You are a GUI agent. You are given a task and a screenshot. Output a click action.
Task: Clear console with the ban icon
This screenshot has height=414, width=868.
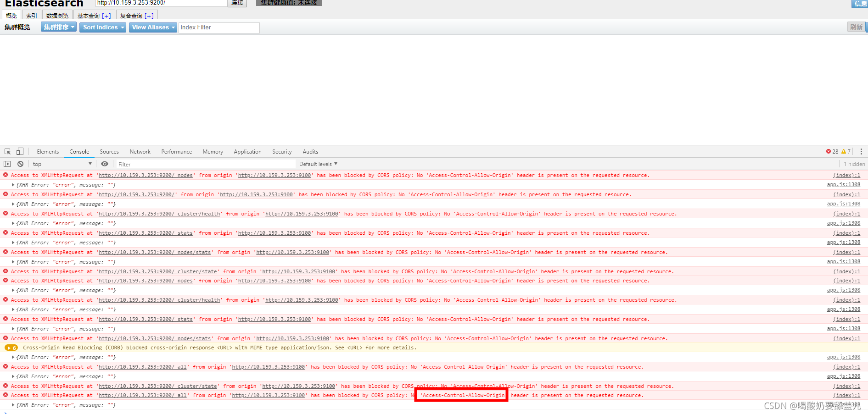[x=20, y=164]
